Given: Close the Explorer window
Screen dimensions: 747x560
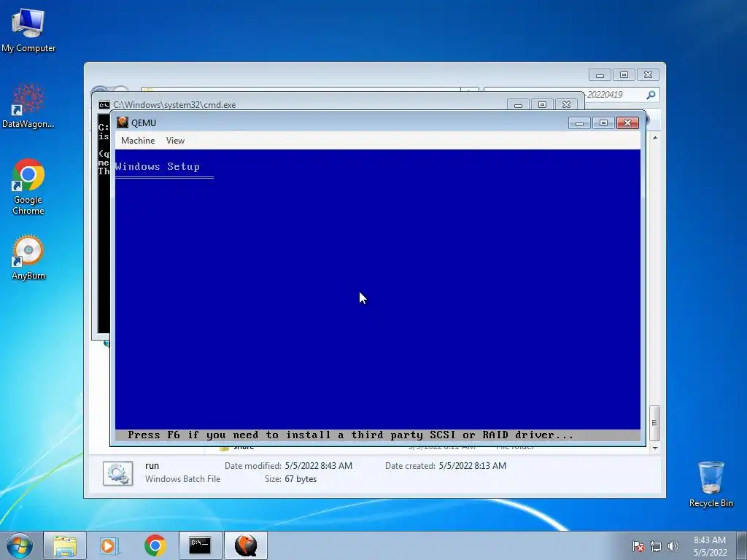Looking at the screenshot, I should (x=648, y=75).
